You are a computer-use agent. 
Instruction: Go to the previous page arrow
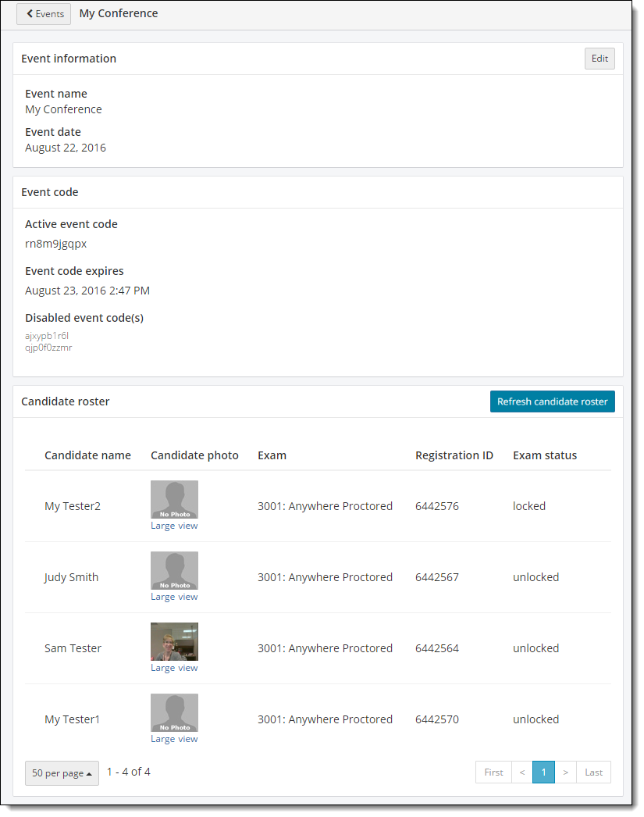pos(521,772)
